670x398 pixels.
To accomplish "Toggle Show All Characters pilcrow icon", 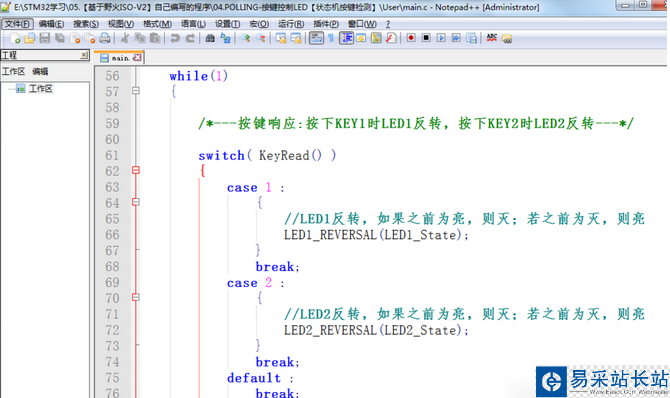I will 331,38.
